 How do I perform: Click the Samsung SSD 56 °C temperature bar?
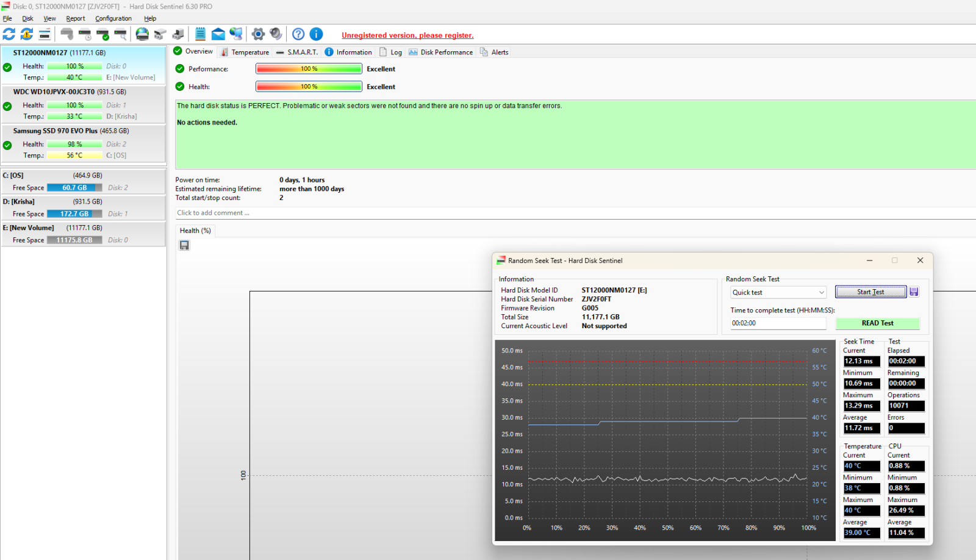pos(74,156)
